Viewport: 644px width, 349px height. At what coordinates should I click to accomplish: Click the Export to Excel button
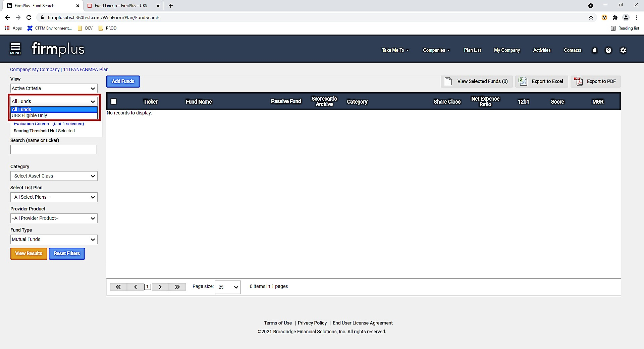[x=541, y=81]
